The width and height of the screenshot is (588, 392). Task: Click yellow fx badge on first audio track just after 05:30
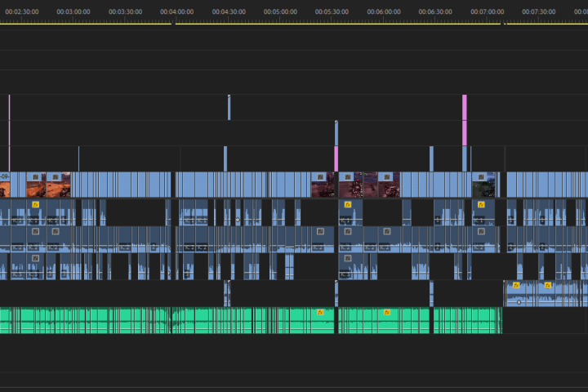348,204
